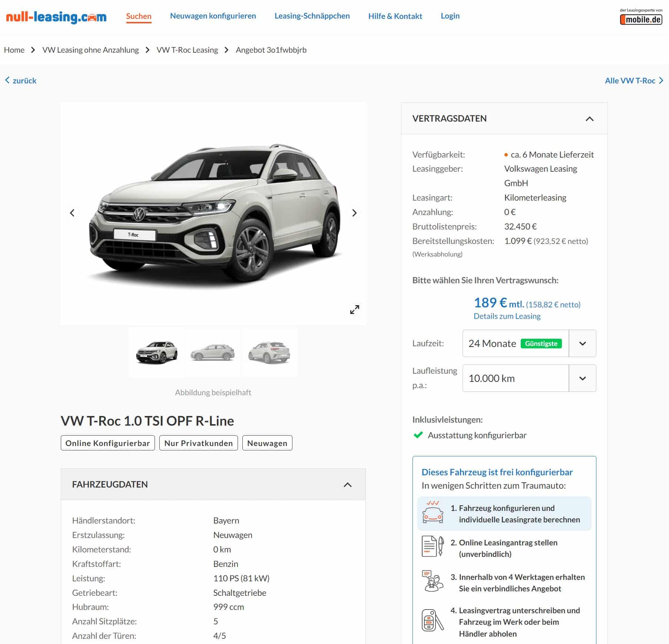Select the front view car thumbnail

click(156, 353)
